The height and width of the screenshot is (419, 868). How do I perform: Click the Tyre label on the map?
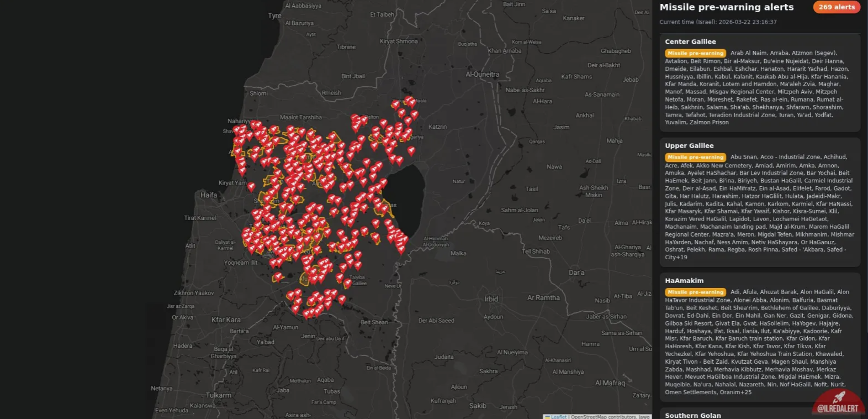tap(274, 15)
